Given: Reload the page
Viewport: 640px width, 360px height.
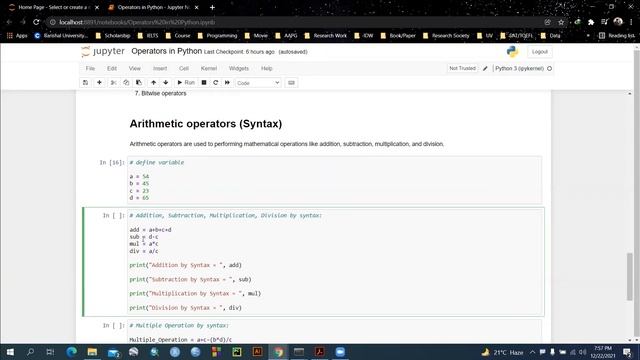Looking at the screenshot, I should 36,22.
